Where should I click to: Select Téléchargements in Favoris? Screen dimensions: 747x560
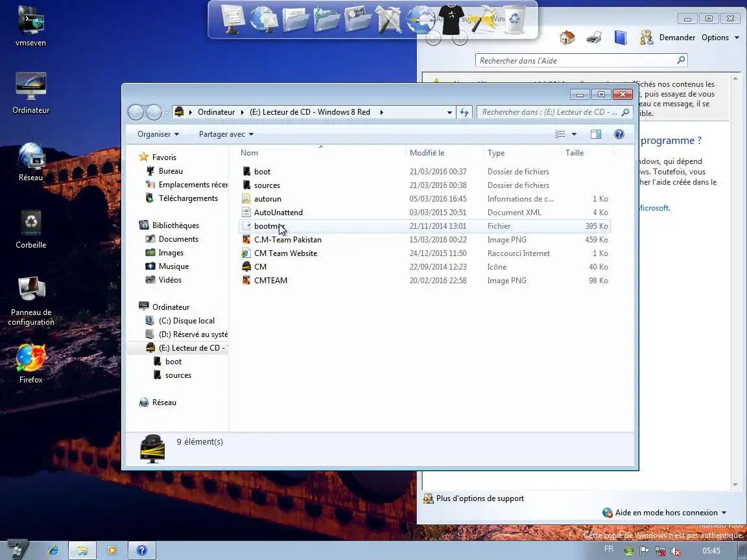pyautogui.click(x=187, y=198)
